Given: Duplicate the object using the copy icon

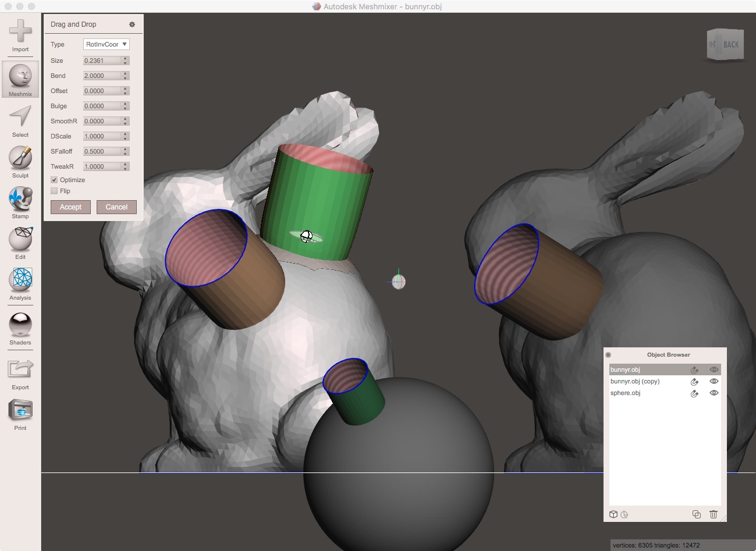Looking at the screenshot, I should coord(697,514).
